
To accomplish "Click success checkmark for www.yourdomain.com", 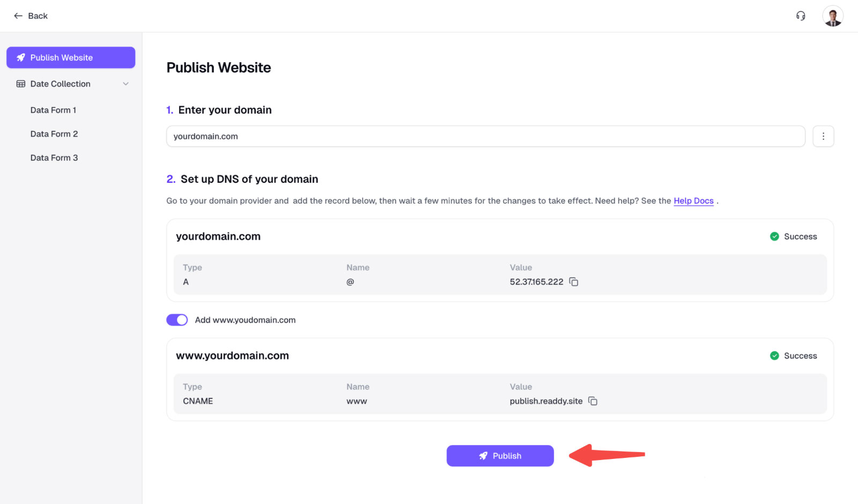I will pos(774,355).
